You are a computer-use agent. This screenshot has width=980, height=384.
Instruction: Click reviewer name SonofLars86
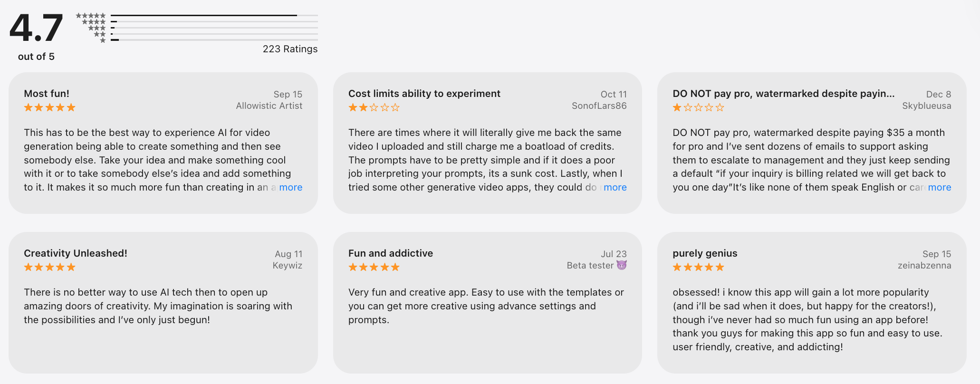point(599,106)
